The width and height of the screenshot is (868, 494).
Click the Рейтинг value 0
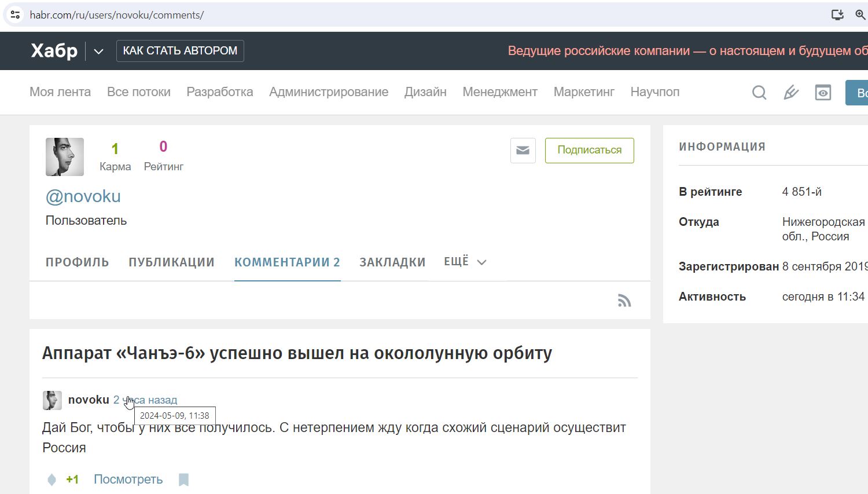[163, 147]
